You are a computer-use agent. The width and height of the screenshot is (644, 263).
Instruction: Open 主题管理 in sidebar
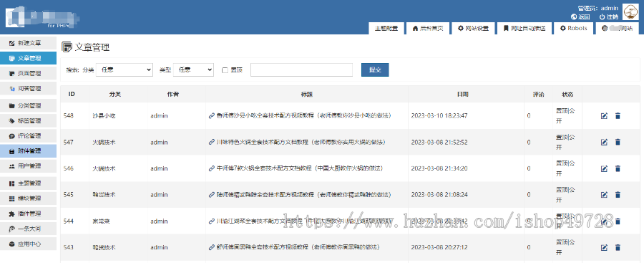29,183
